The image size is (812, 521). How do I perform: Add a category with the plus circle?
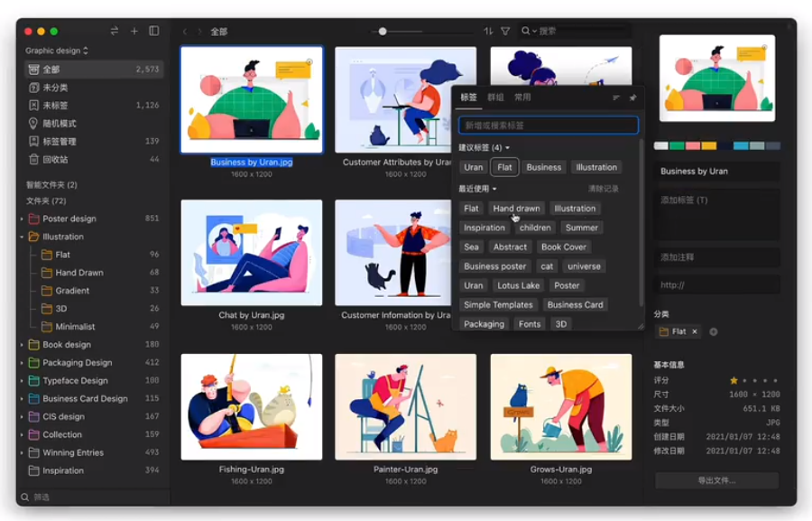point(713,331)
